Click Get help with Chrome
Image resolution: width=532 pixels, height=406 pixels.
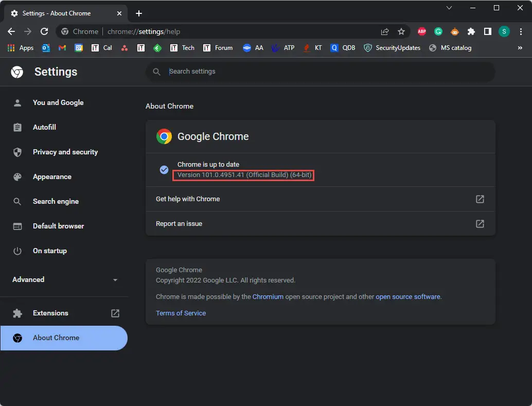(x=321, y=199)
